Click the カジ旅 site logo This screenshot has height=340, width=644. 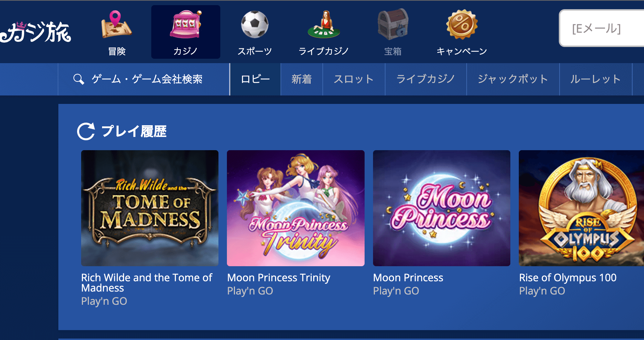coord(36,32)
